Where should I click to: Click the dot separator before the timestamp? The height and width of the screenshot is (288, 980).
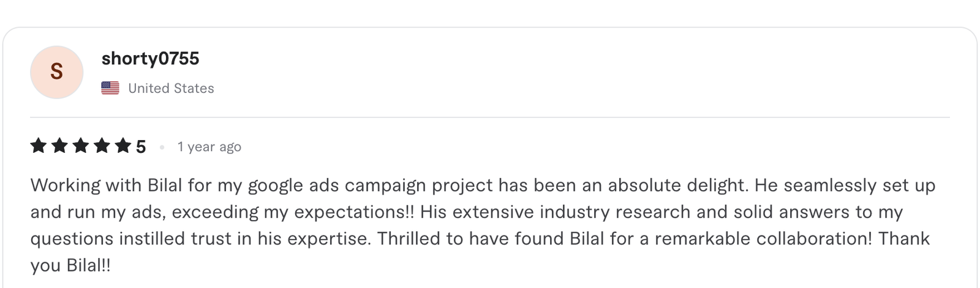[x=162, y=147]
